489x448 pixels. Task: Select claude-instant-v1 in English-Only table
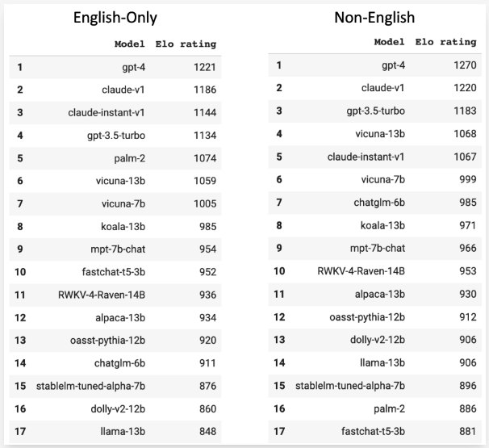107,113
